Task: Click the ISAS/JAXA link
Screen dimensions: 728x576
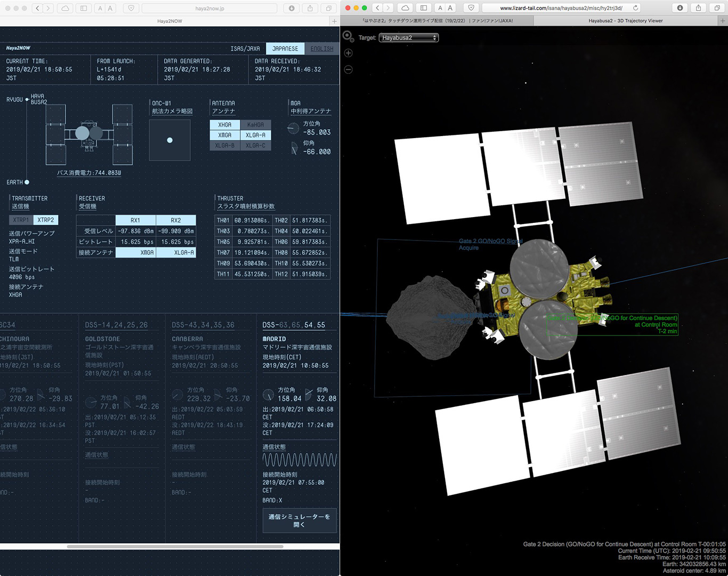Action: (x=245, y=49)
